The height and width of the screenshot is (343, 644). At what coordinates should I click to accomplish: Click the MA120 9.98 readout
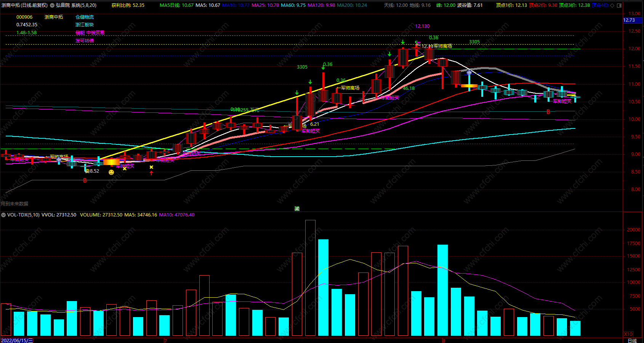pos(321,5)
